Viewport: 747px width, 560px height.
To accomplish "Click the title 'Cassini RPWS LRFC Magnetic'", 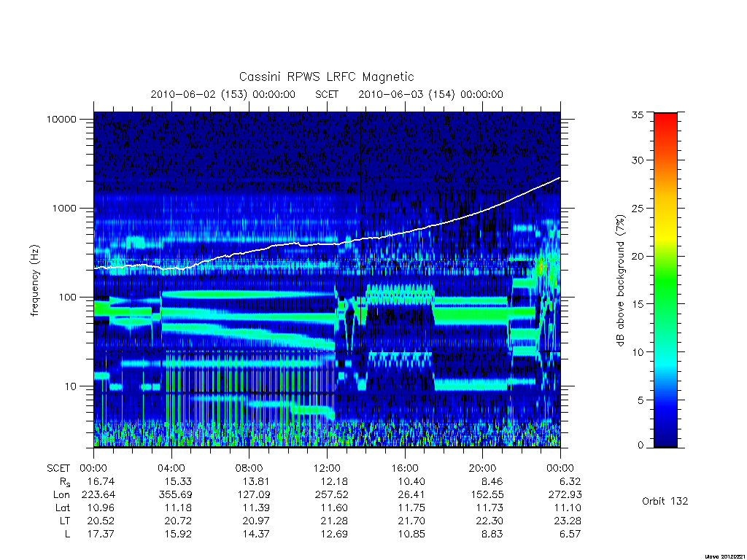I will click(326, 77).
